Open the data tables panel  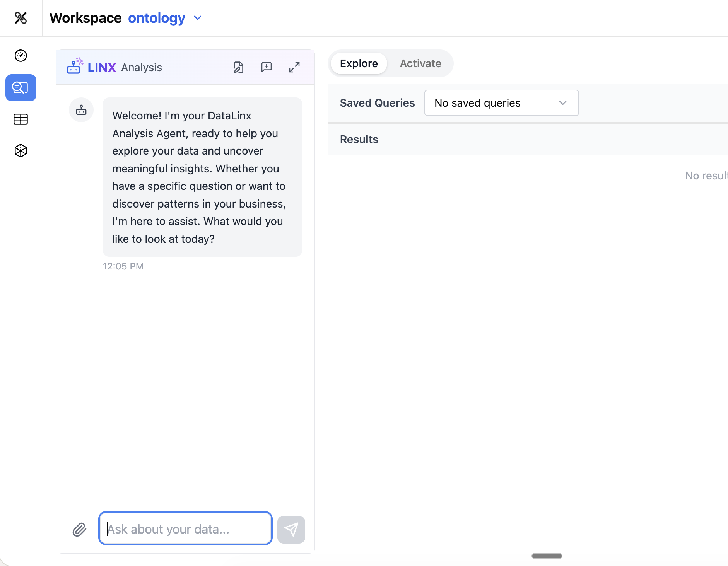[x=21, y=119]
